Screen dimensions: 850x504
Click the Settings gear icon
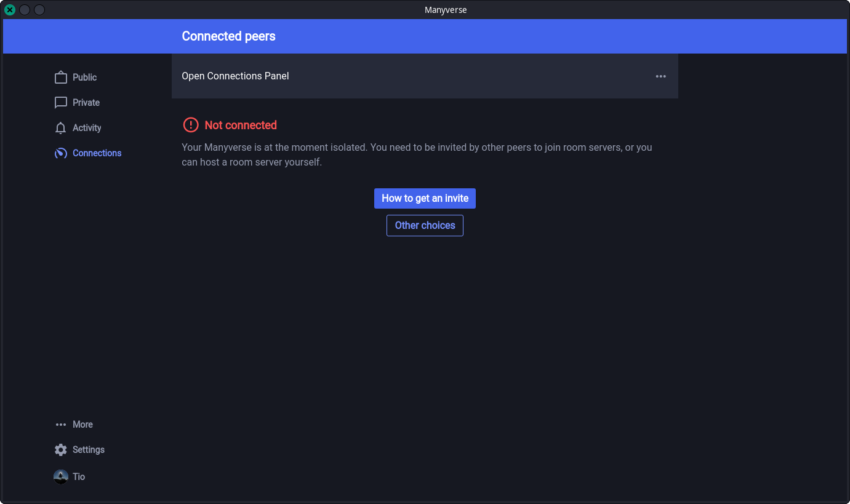(x=60, y=450)
